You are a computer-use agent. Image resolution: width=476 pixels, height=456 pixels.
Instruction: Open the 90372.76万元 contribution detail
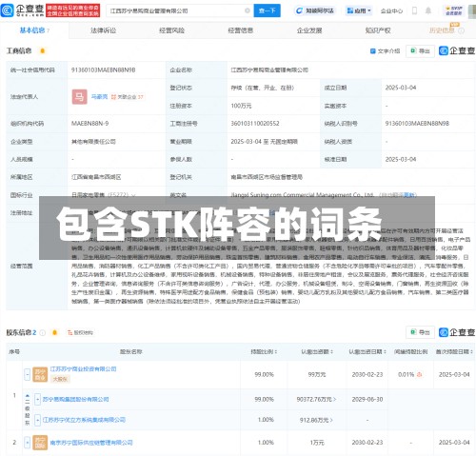pos(316,399)
